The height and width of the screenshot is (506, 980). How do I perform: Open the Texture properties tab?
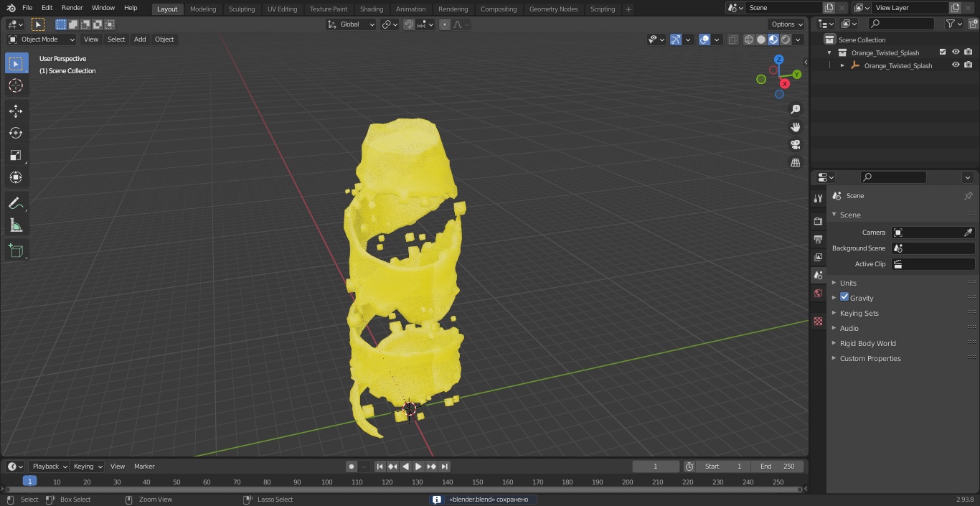(x=818, y=322)
